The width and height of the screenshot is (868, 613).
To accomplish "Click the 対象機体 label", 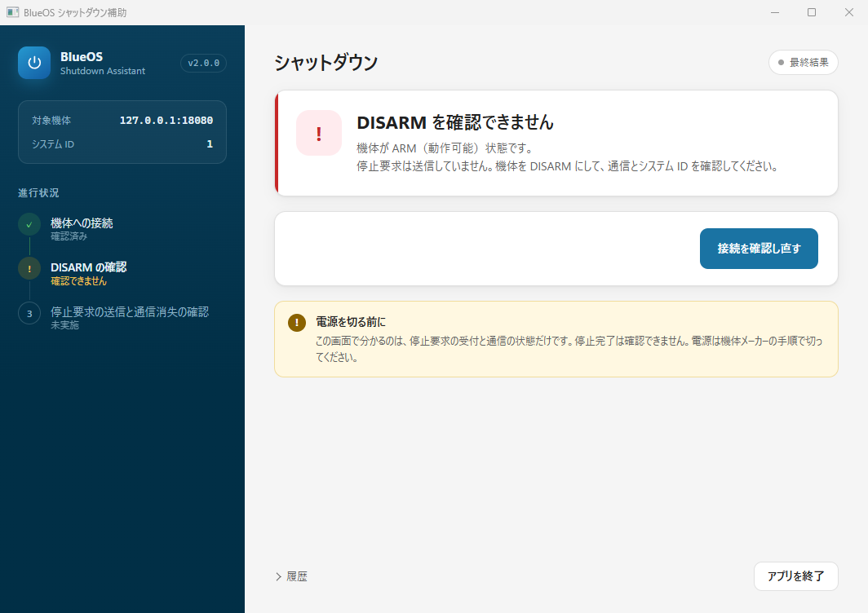I will [51, 120].
